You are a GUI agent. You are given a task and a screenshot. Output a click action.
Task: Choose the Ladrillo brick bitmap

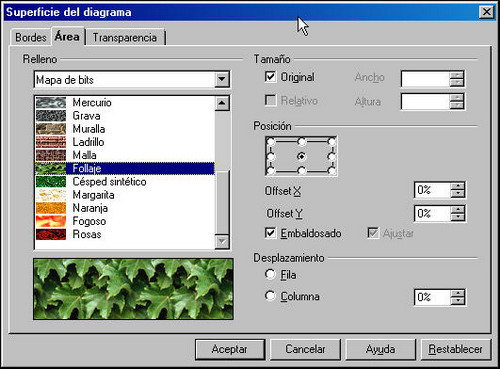[125, 142]
